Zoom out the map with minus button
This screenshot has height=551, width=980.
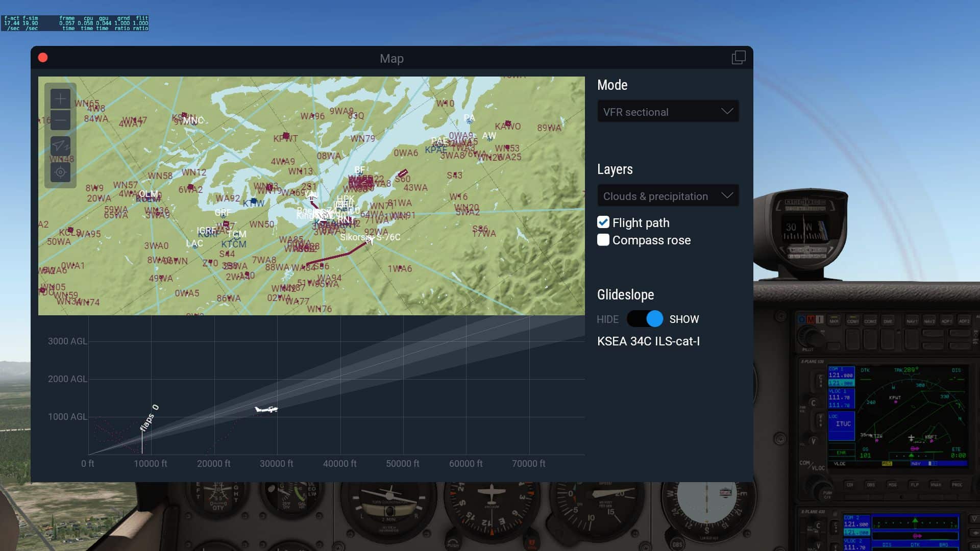60,120
